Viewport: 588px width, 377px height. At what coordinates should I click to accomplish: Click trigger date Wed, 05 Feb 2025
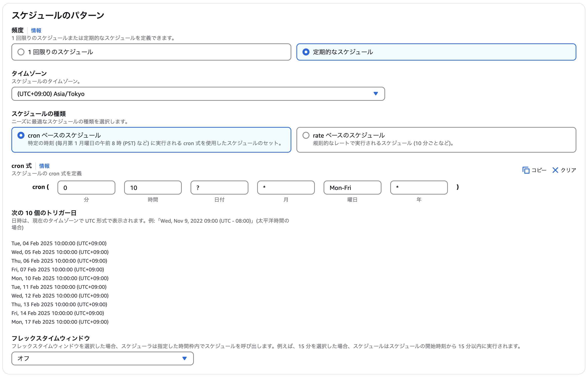tap(60, 252)
